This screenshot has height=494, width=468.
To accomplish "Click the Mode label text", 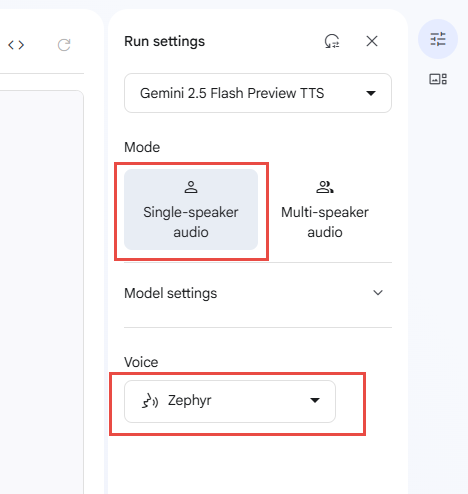I will click(x=142, y=147).
